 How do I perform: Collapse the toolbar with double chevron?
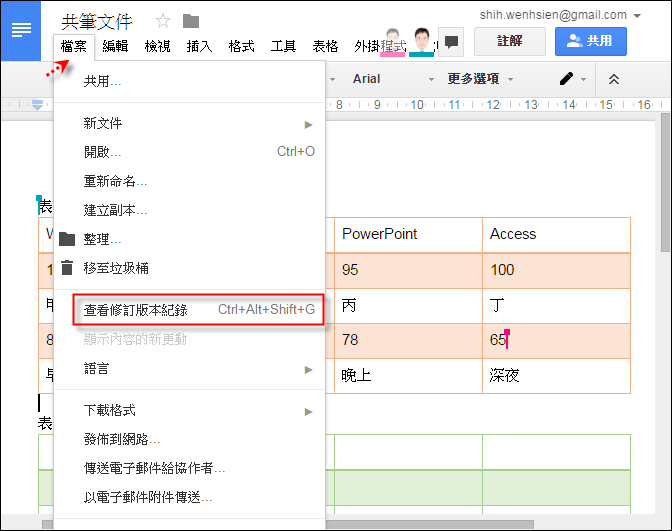(614, 79)
